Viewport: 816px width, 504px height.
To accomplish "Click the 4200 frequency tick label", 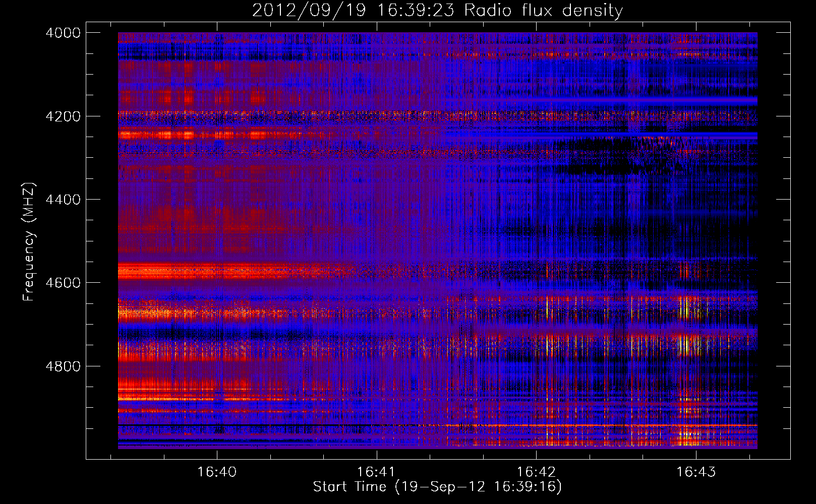I will tap(63, 116).
